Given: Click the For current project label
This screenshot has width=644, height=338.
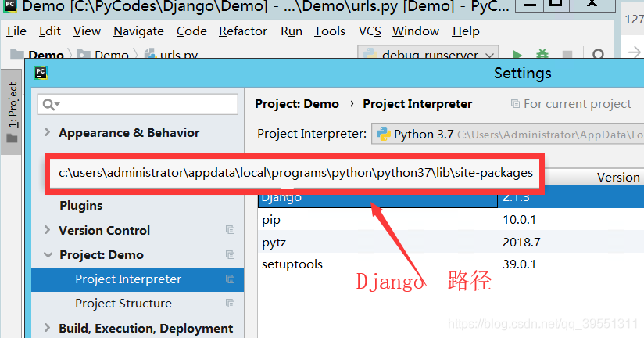Looking at the screenshot, I should 578,104.
